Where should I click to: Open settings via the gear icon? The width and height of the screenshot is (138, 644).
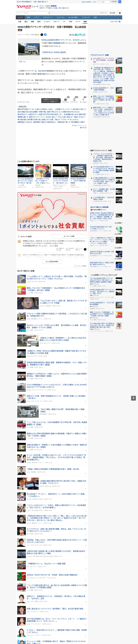[120, 13]
